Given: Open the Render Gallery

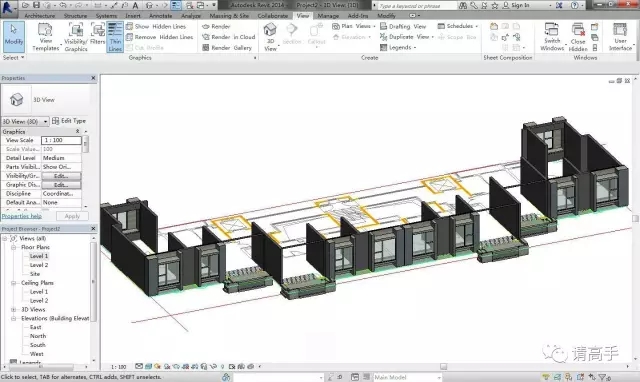Looking at the screenshot, I should point(227,48).
